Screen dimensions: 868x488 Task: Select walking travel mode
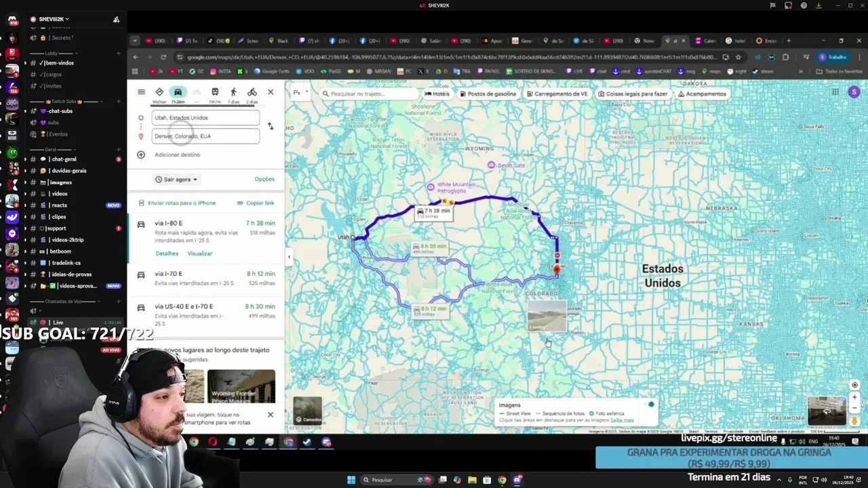tap(233, 92)
